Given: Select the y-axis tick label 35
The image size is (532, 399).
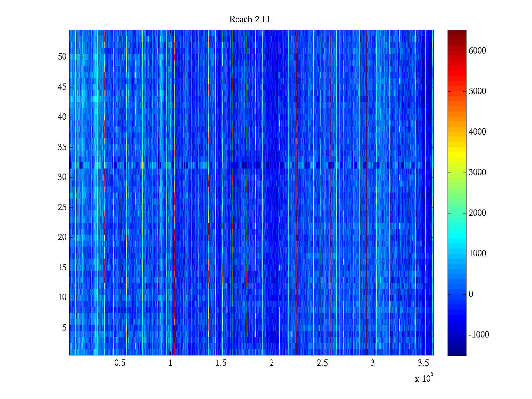Looking at the screenshot, I should (x=62, y=147).
